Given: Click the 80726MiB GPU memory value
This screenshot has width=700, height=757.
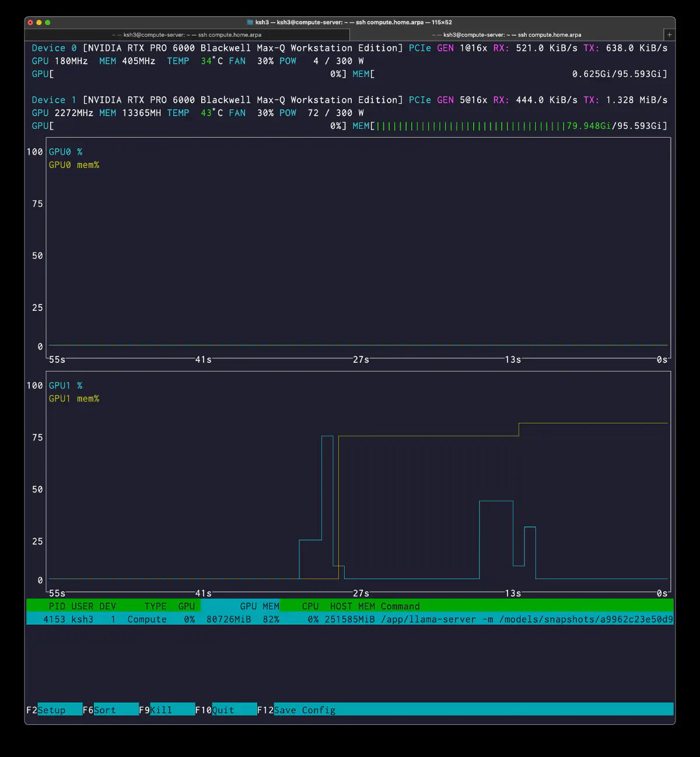Looking at the screenshot, I should [229, 619].
